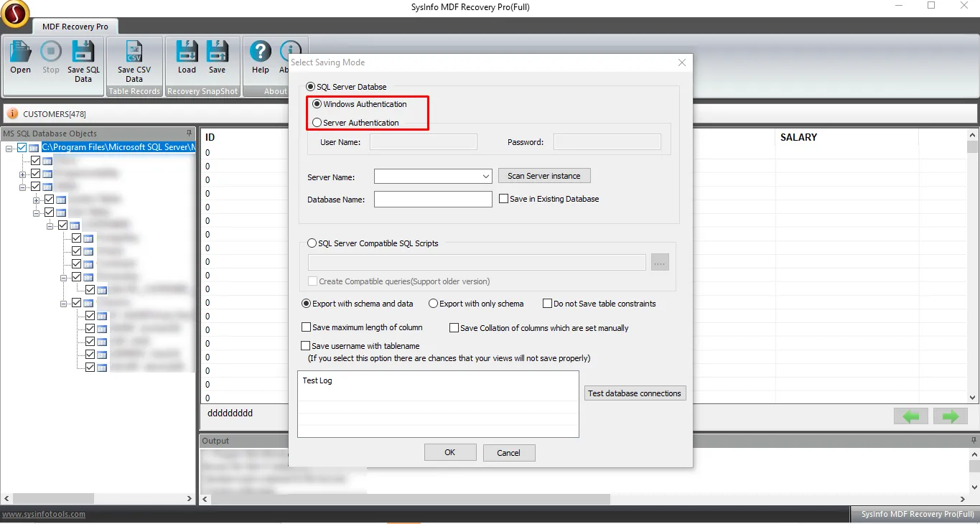Choose Windows Authentication
980x524 pixels.
pyautogui.click(x=317, y=104)
